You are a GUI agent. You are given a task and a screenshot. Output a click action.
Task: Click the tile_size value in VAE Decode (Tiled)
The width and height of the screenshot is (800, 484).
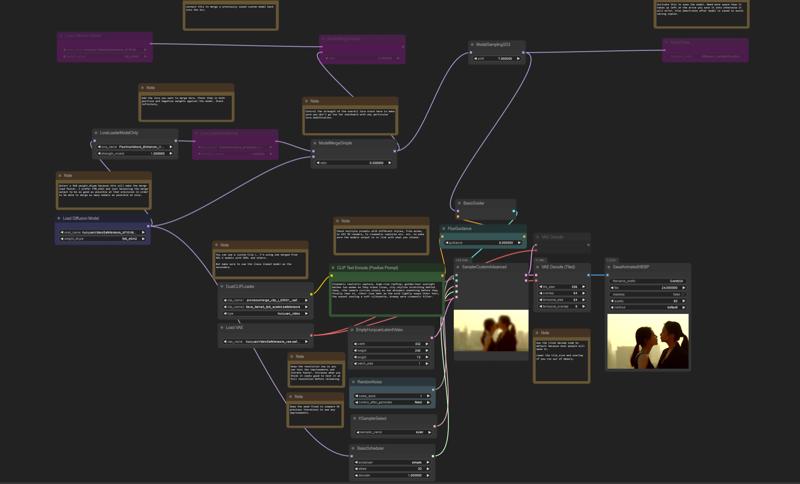[x=562, y=287]
